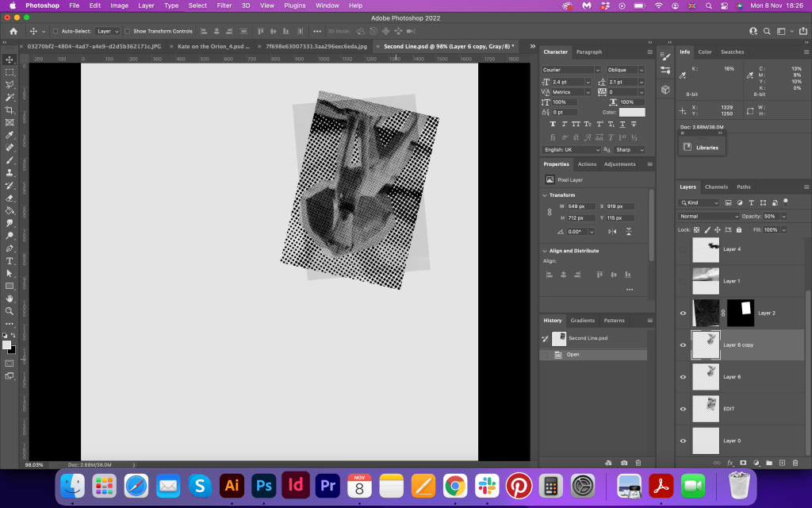The height and width of the screenshot is (508, 812).
Task: Add a layer mask to the selection
Action: 743,462
